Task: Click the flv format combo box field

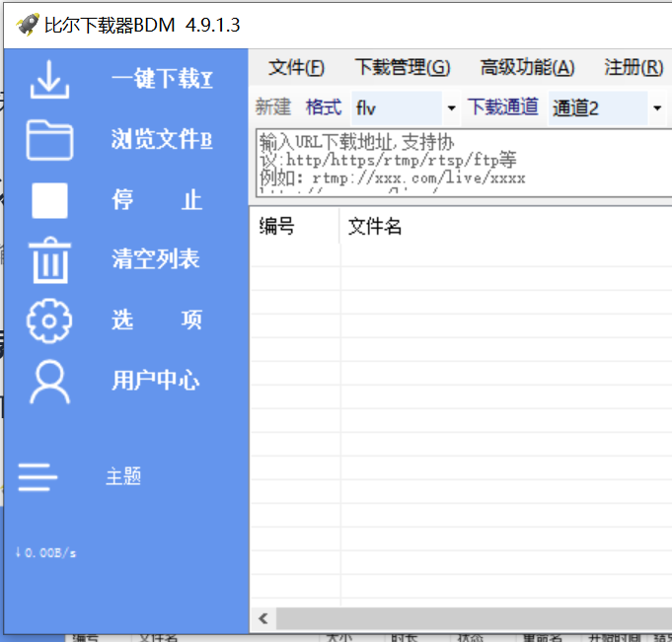Action: coord(397,107)
